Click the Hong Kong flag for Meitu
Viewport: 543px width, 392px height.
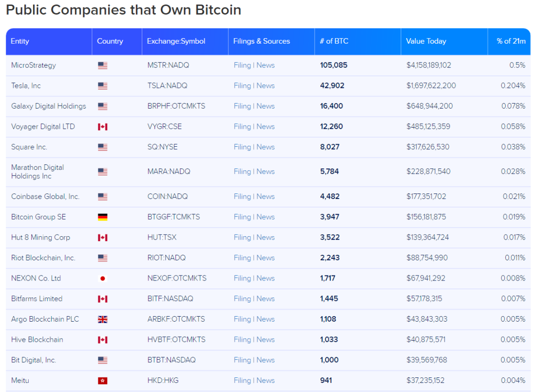[x=103, y=380]
